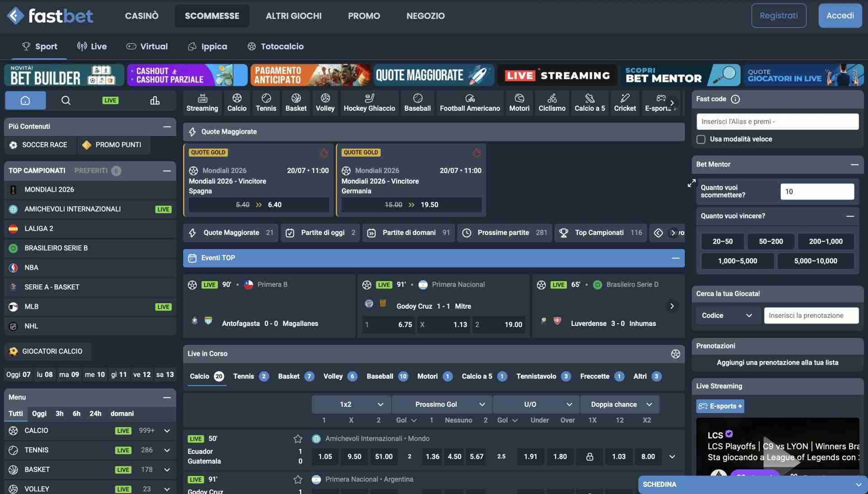Click the fastbet logo
868x494 pixels.
(x=50, y=16)
